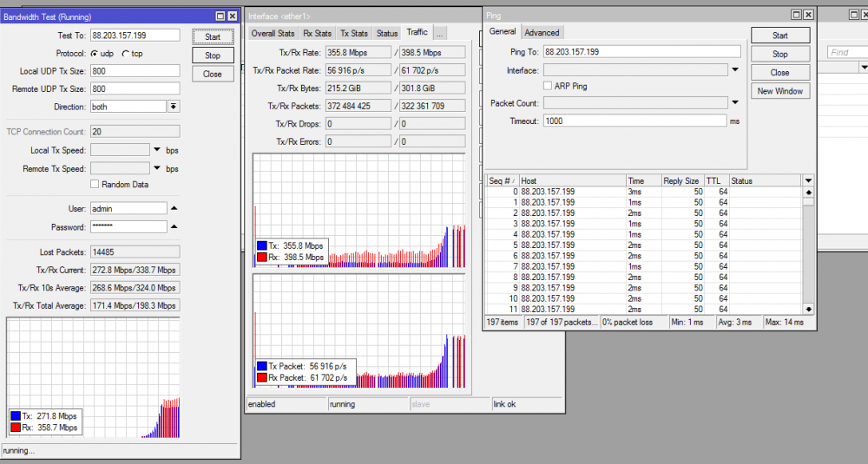
Task: Show more Interface tabs via ellipsis
Action: [440, 33]
